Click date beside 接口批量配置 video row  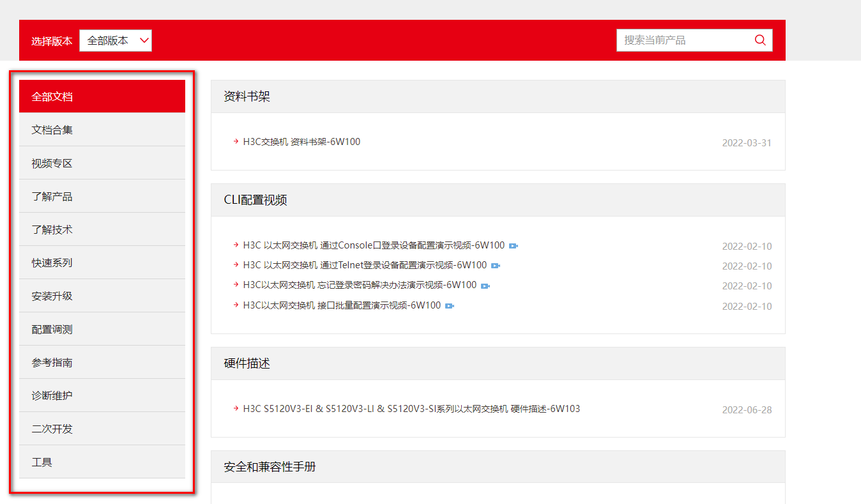pos(747,307)
